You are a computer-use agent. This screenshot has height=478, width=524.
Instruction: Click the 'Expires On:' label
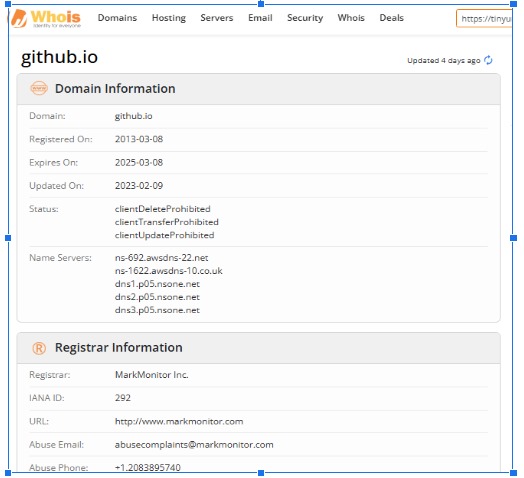[x=53, y=162]
